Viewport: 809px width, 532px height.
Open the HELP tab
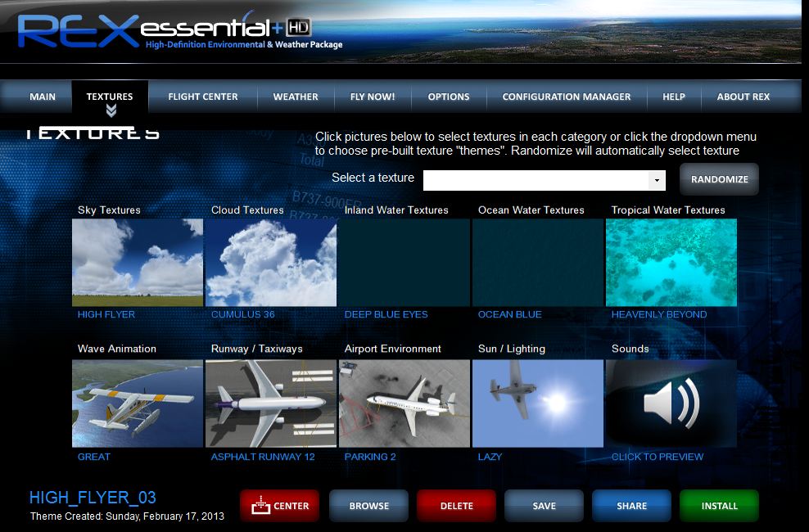674,97
